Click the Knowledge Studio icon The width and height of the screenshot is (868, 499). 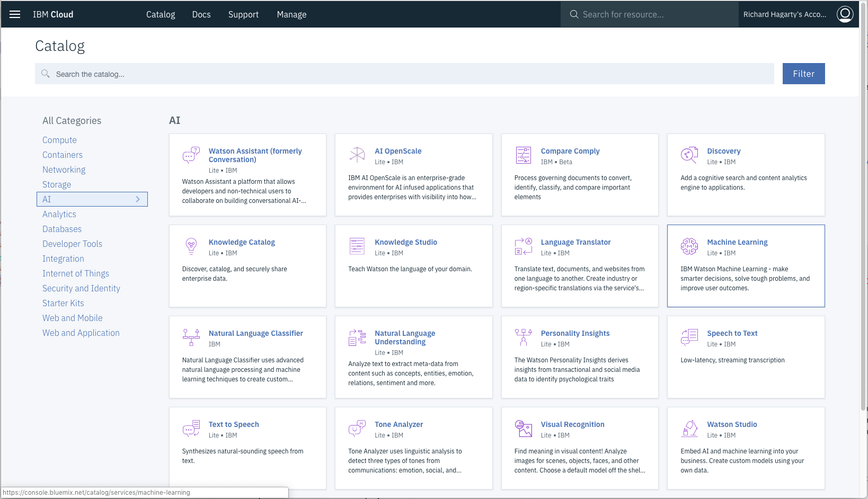click(x=357, y=246)
